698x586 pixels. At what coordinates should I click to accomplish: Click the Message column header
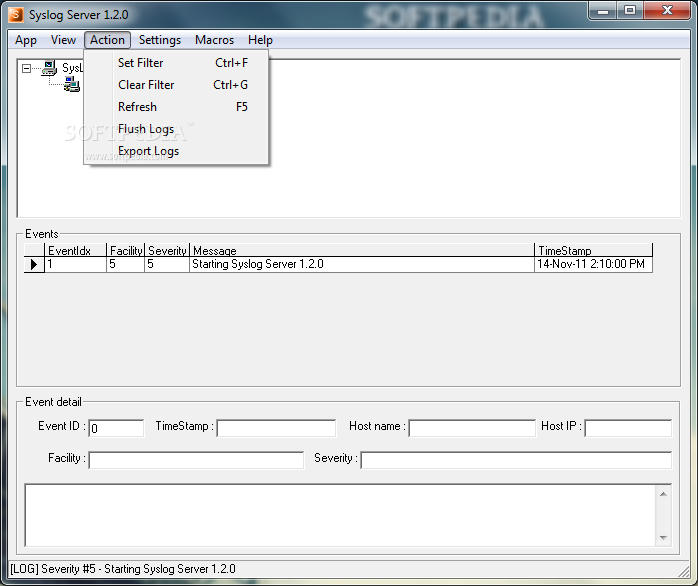(362, 250)
